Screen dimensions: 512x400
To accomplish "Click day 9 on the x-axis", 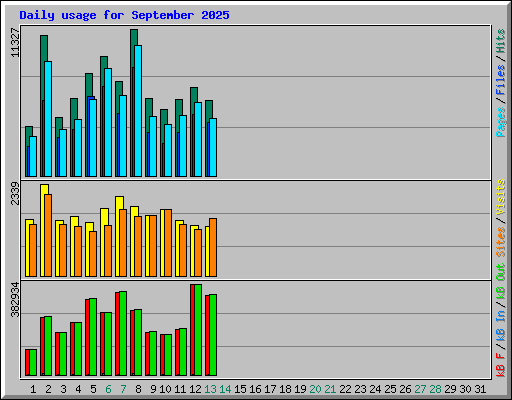I will (x=153, y=389).
